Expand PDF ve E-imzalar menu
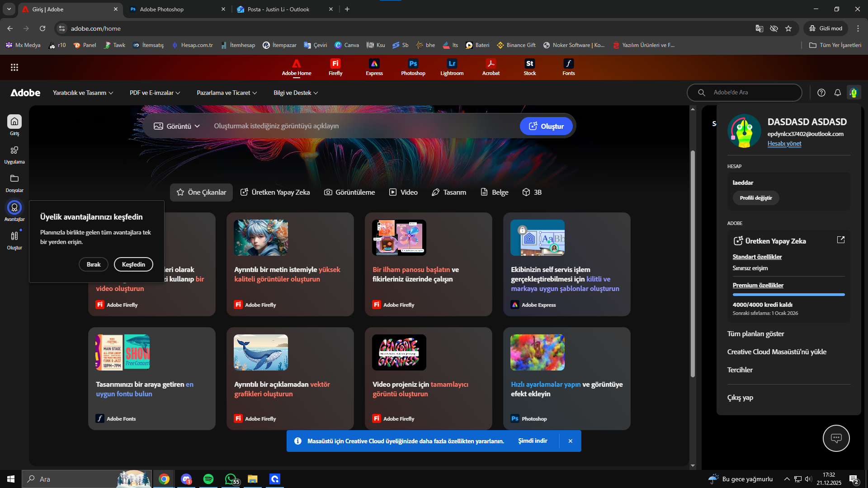Screen dimensions: 868x488 155,93
